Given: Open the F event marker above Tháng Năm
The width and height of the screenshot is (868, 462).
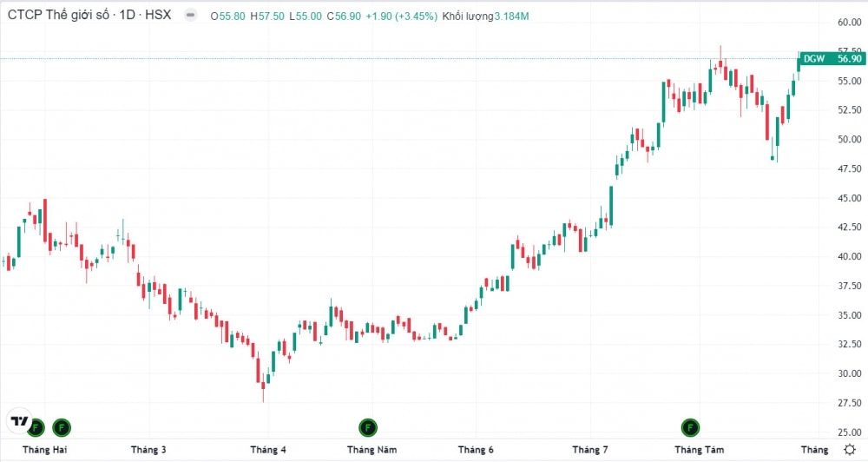Looking at the screenshot, I should (x=367, y=427).
